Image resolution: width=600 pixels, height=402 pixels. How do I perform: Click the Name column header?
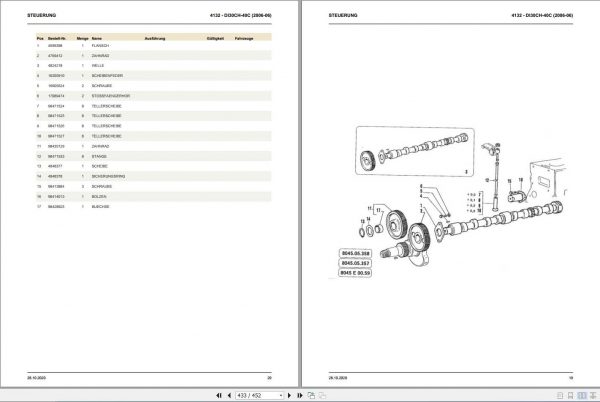point(97,38)
